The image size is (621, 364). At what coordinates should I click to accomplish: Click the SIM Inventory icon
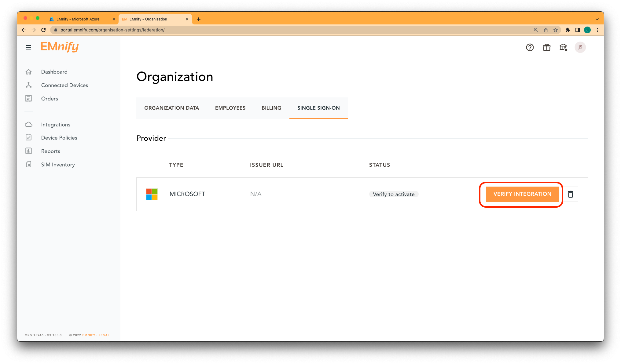[x=29, y=164]
